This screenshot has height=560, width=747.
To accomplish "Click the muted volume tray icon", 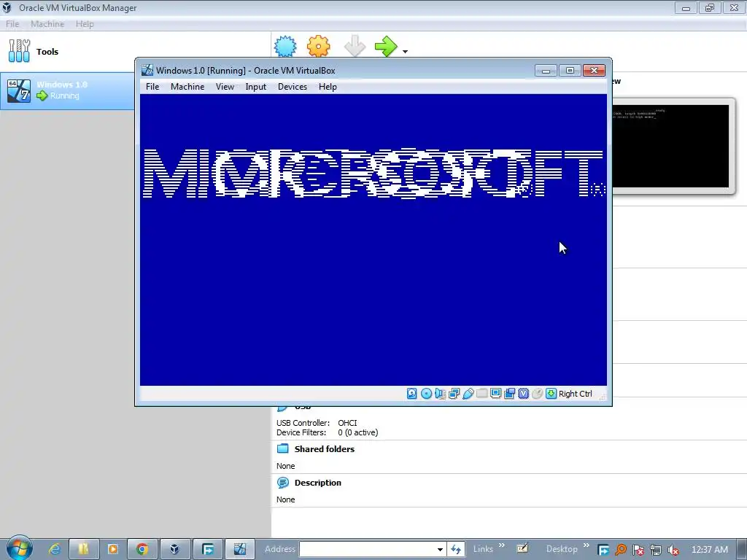I will coord(673,550).
